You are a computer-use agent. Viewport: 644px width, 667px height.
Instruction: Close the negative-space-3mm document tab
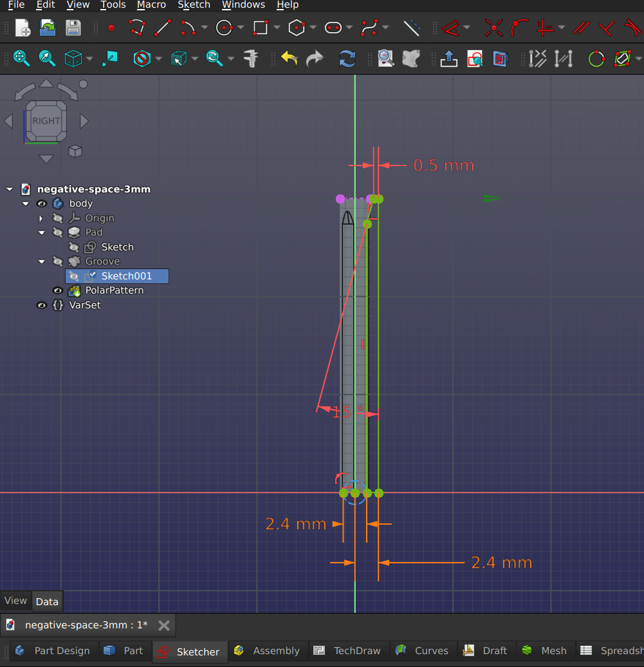[x=163, y=625]
